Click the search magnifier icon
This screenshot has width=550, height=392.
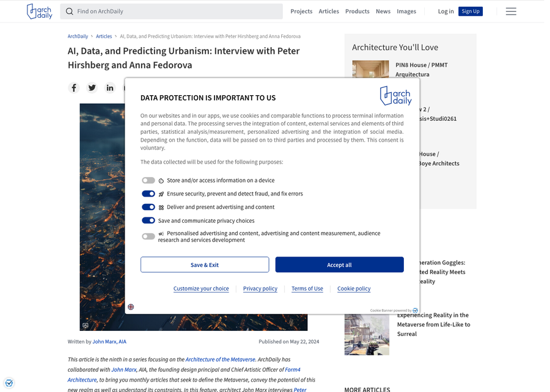click(70, 12)
